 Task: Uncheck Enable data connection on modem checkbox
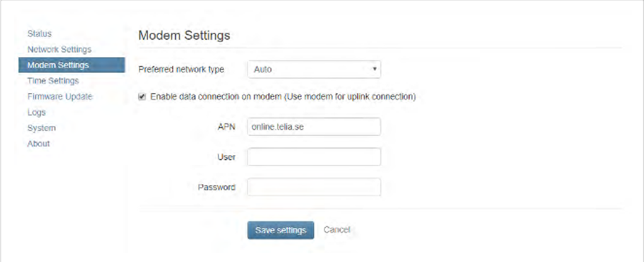(142, 97)
